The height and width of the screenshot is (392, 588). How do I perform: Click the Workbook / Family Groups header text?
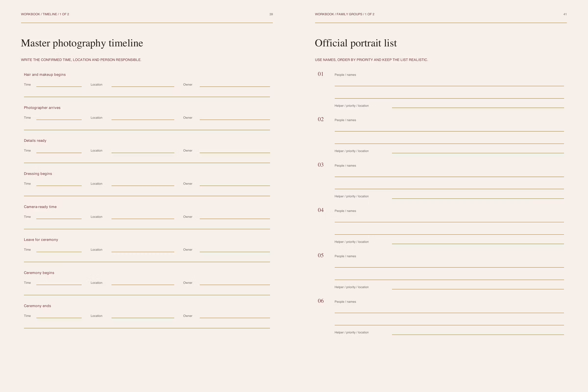coord(344,14)
